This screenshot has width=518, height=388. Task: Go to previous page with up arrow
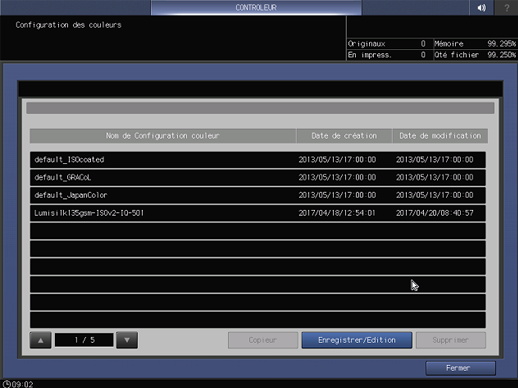40,340
